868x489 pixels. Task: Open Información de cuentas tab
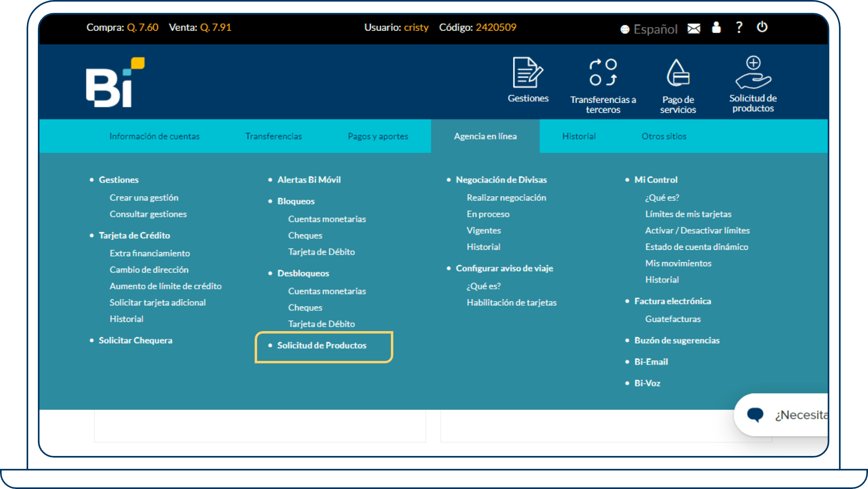pos(154,136)
